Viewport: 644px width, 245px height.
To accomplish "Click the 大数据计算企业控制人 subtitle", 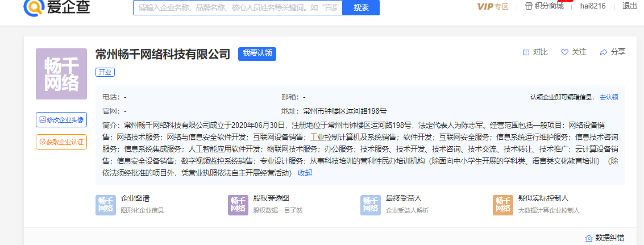I will pyautogui.click(x=549, y=210).
